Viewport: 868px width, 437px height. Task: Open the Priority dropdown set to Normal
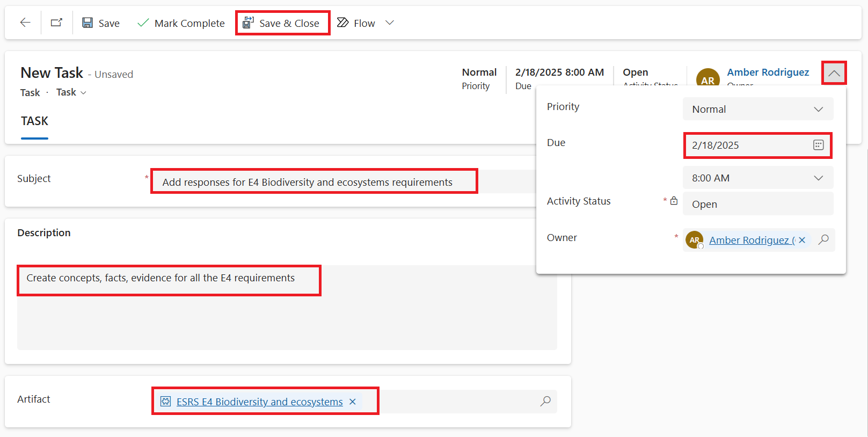coord(758,109)
